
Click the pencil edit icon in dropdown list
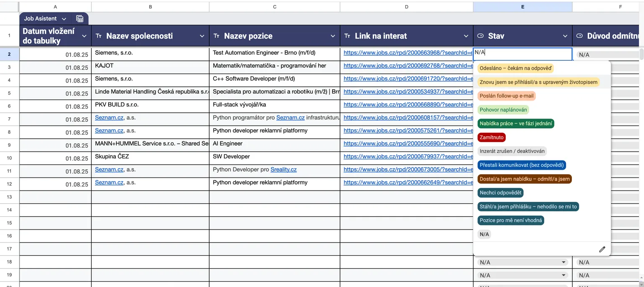pyautogui.click(x=602, y=249)
